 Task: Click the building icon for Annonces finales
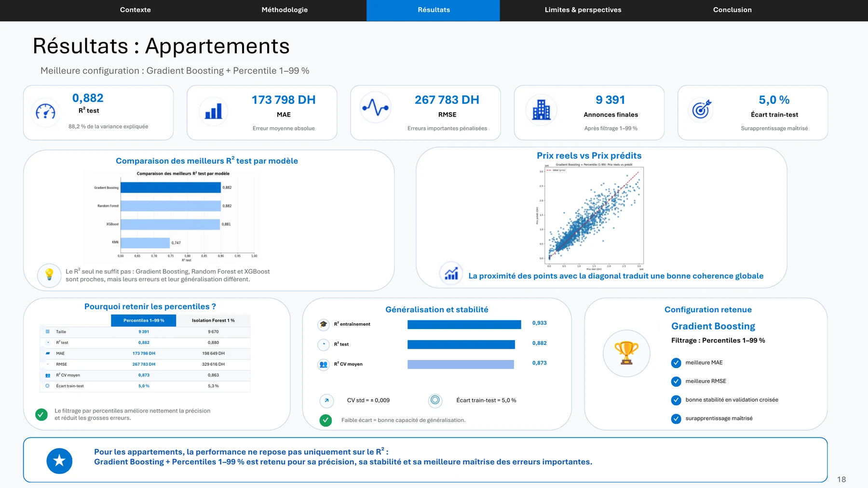pos(542,110)
